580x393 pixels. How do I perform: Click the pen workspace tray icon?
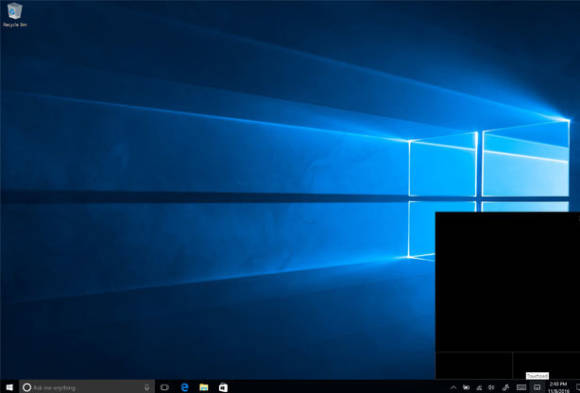[506, 387]
